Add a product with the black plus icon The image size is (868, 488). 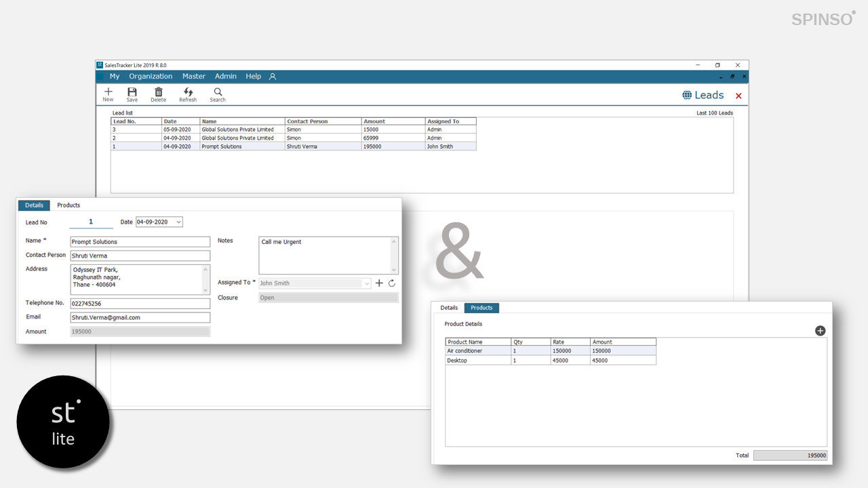[x=820, y=331]
